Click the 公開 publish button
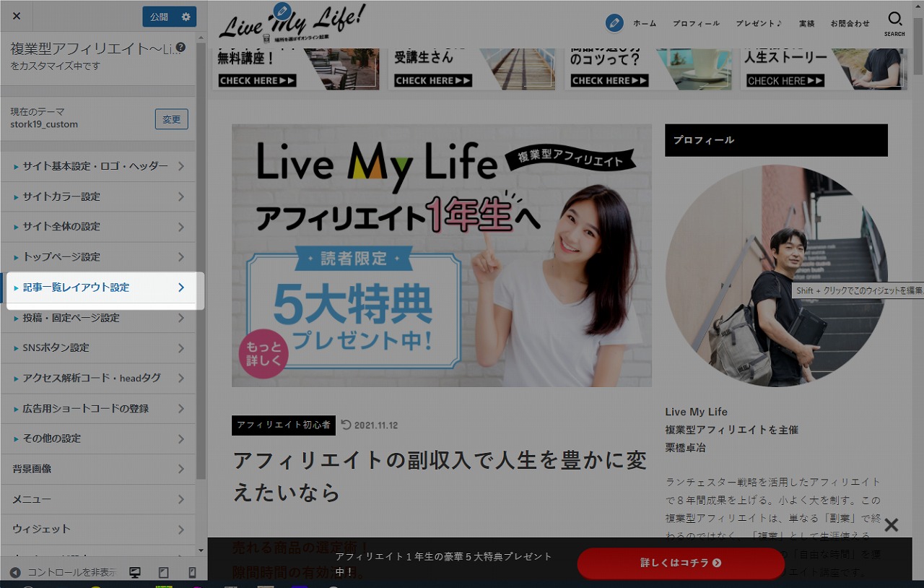The image size is (924, 588). point(159,17)
